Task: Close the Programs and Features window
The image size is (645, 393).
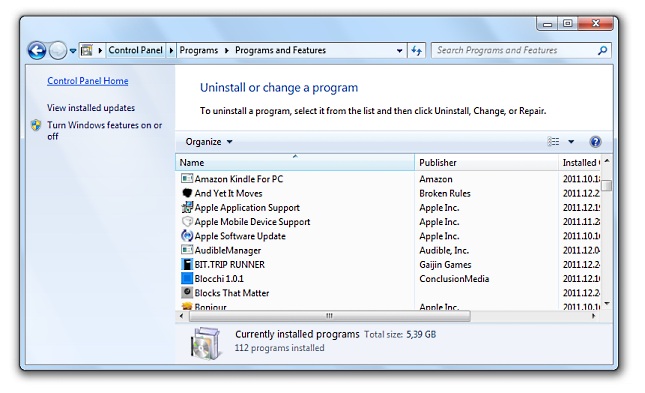Action: (x=595, y=24)
